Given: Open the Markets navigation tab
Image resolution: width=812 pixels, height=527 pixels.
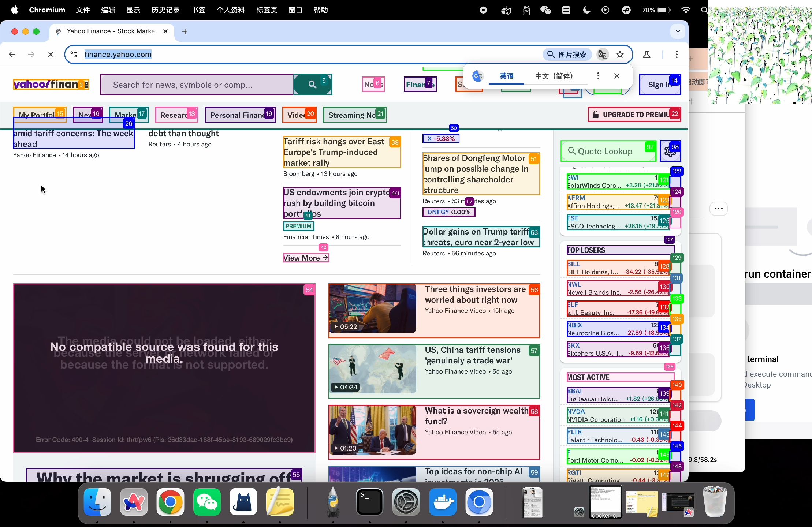Looking at the screenshot, I should (x=128, y=115).
